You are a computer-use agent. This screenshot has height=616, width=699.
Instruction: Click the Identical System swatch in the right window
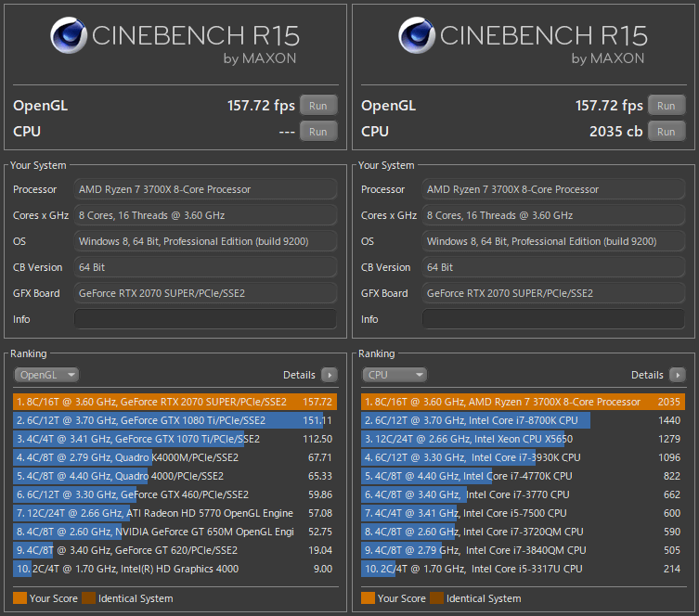tap(437, 598)
